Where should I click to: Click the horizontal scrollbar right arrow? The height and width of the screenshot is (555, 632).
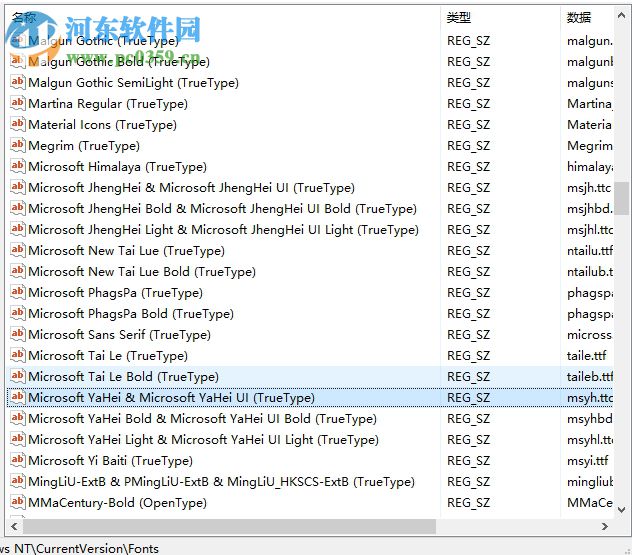click(604, 526)
